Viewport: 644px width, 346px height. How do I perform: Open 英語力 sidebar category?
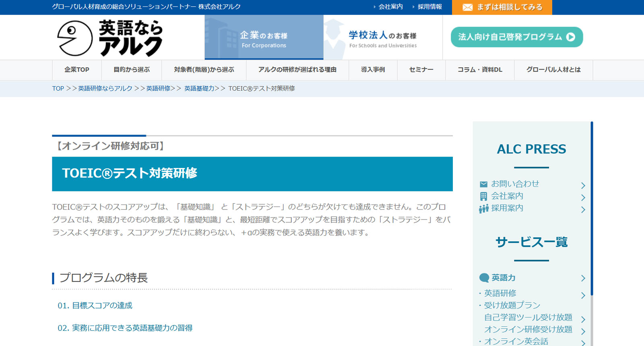504,278
